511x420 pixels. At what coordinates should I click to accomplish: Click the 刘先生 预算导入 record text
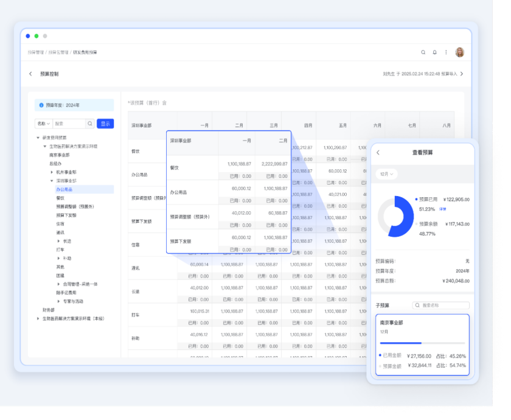420,74
